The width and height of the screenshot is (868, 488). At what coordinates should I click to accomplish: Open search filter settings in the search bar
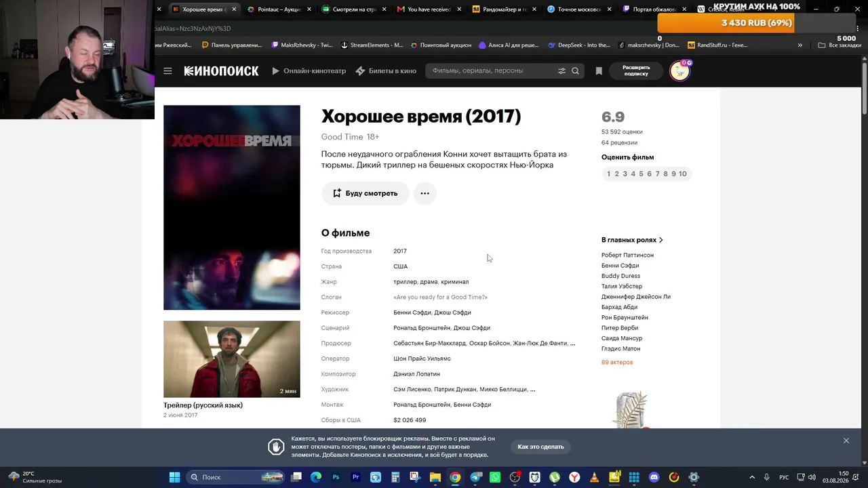click(x=561, y=71)
